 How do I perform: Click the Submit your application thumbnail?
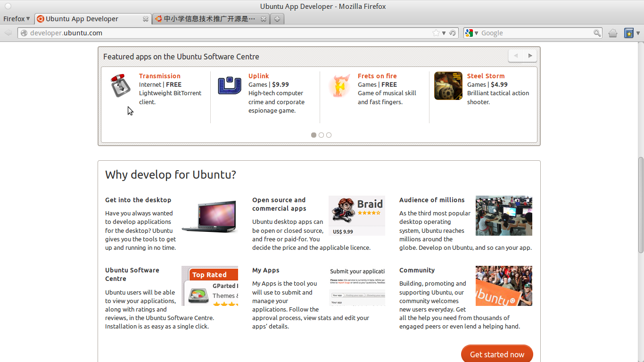(x=357, y=286)
